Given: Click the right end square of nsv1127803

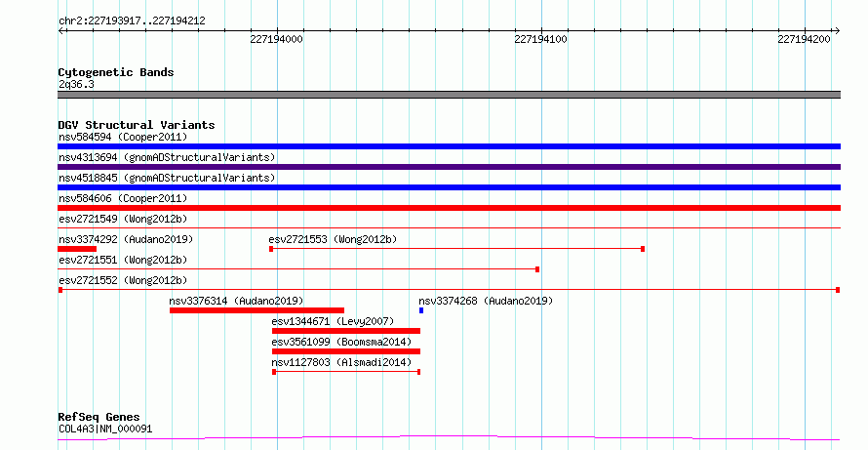Looking at the screenshot, I should click(418, 372).
